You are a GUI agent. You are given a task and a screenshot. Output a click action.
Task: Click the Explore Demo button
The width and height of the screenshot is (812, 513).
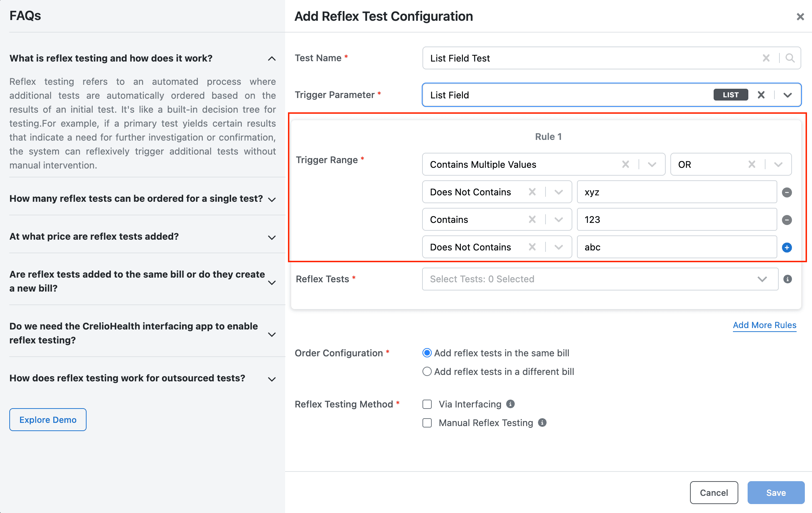(48, 420)
